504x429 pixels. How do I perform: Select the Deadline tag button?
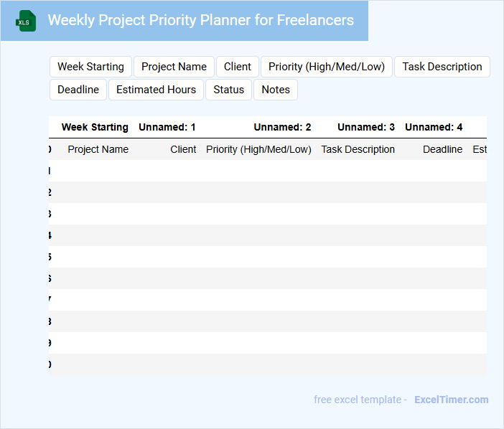coord(78,90)
